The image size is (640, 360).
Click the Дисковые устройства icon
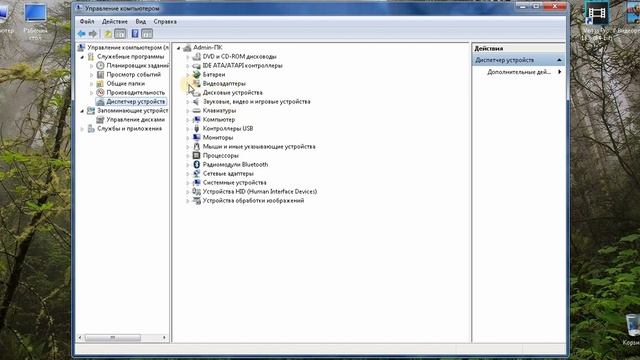[x=196, y=93]
